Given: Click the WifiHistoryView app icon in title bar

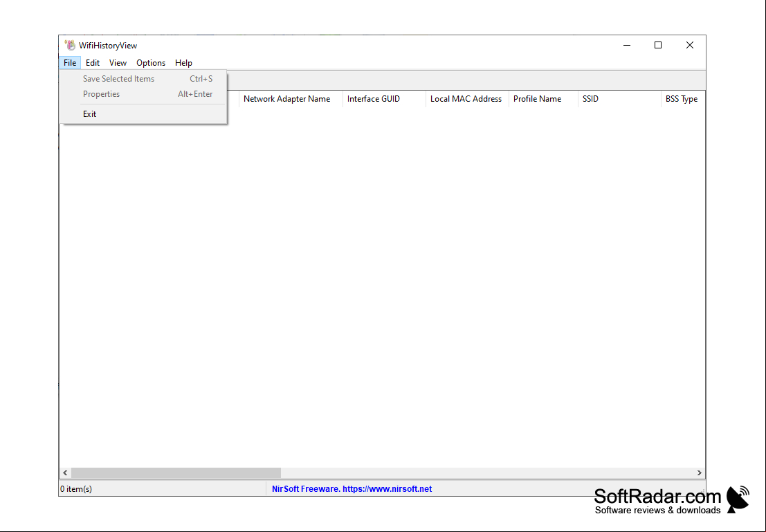Looking at the screenshot, I should tap(70, 45).
